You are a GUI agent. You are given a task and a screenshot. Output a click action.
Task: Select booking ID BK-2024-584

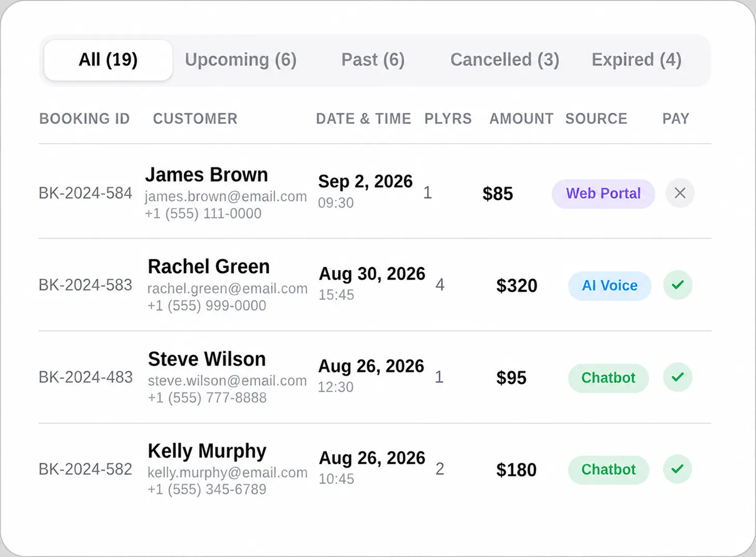85,193
